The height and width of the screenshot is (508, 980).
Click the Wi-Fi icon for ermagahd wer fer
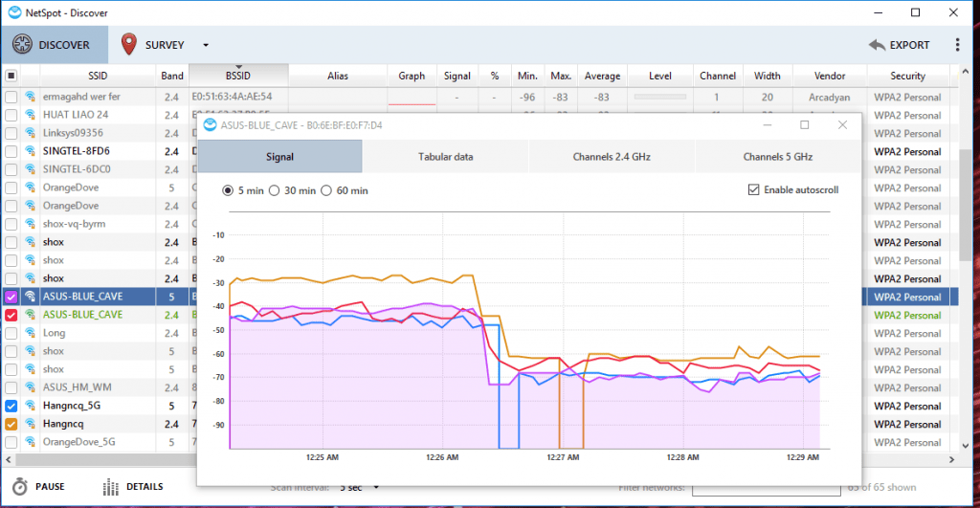point(30,97)
